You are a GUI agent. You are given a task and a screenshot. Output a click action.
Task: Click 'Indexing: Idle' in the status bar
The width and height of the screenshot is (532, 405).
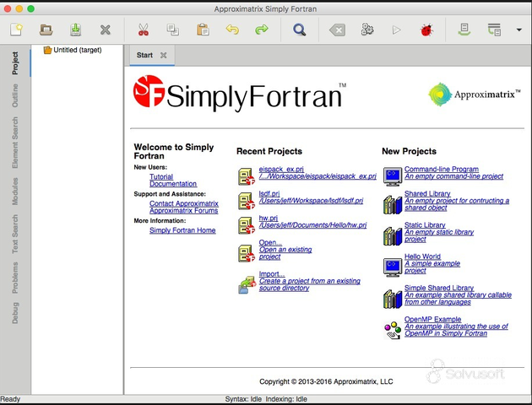(286, 399)
